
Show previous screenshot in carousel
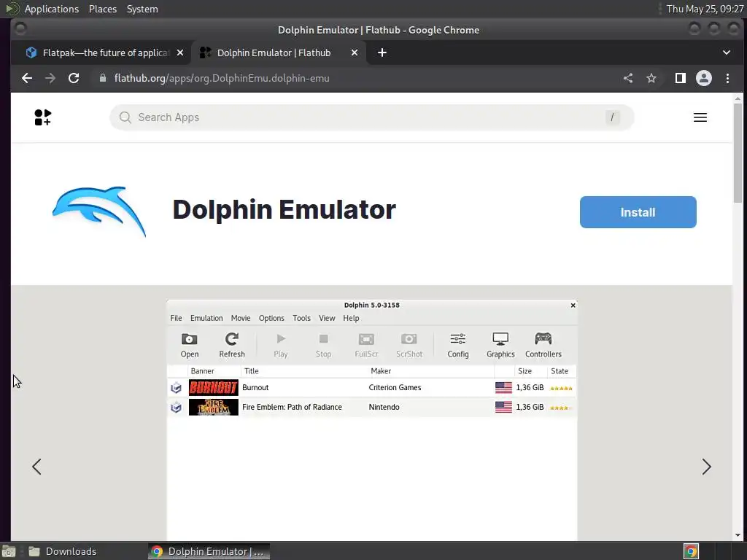pos(36,467)
